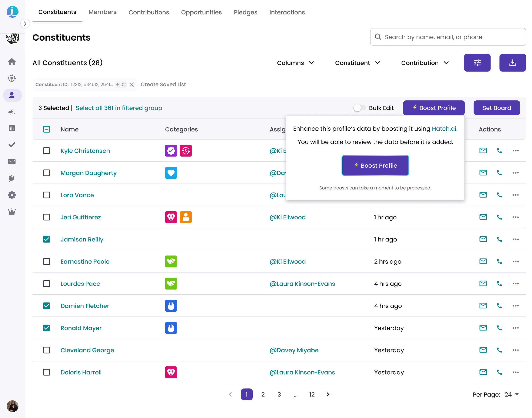Viewport: 532px width, 418px height.
Task: Click the filter sliders icon button
Action: [477, 63]
